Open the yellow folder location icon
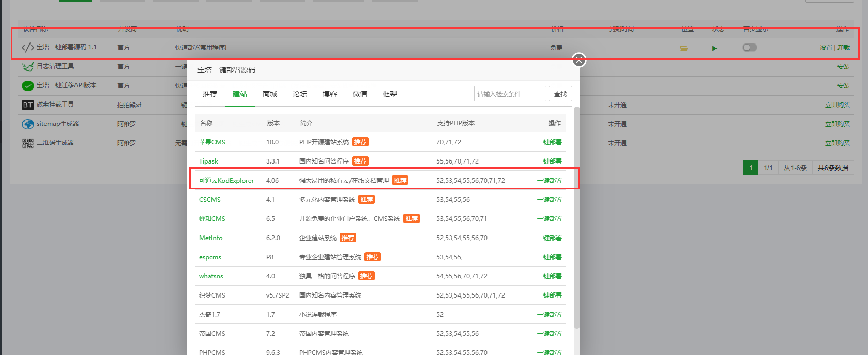868x355 pixels. coord(684,48)
